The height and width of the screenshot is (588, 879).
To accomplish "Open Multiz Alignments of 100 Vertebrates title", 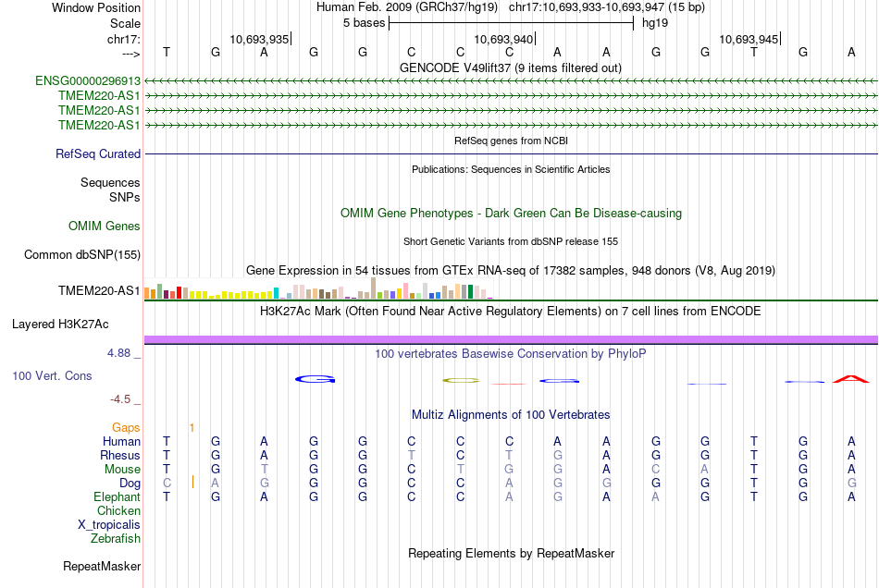I will pos(511,415).
